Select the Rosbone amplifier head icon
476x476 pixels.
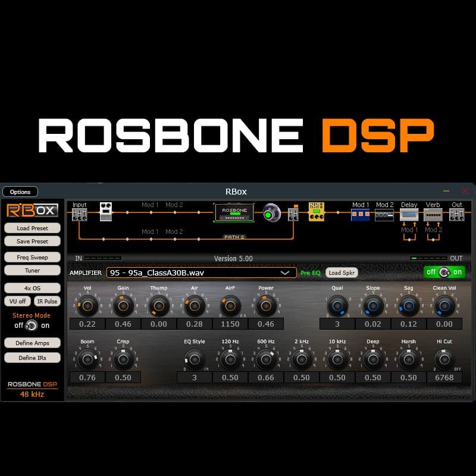(234, 212)
